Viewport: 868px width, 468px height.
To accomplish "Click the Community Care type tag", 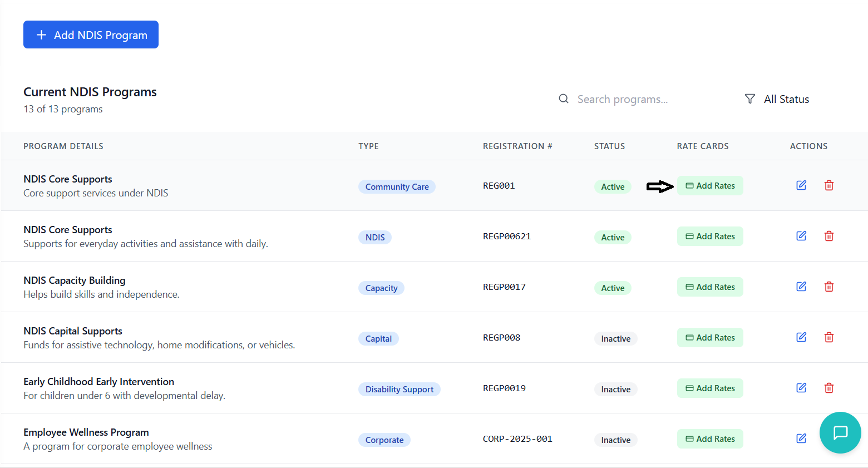I will pyautogui.click(x=397, y=187).
